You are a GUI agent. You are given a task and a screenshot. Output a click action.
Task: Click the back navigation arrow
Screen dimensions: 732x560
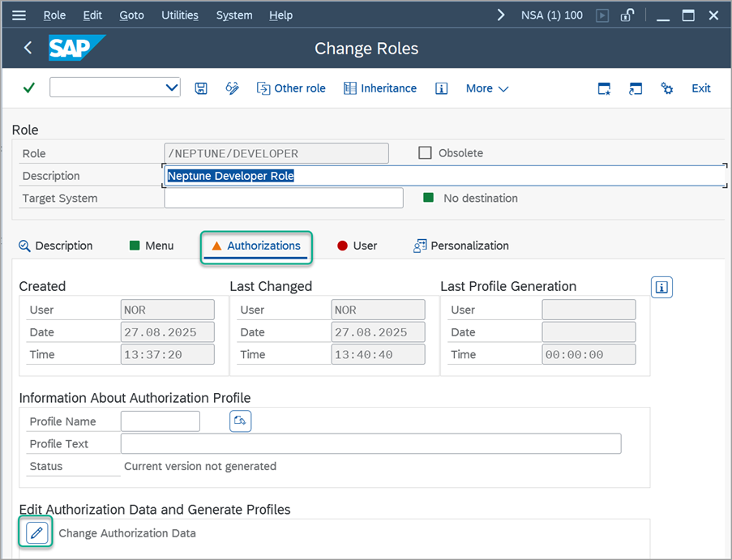tap(28, 47)
